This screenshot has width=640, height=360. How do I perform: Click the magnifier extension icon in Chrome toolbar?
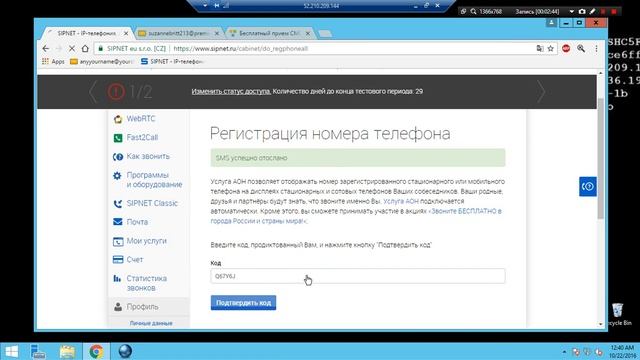coord(581,49)
